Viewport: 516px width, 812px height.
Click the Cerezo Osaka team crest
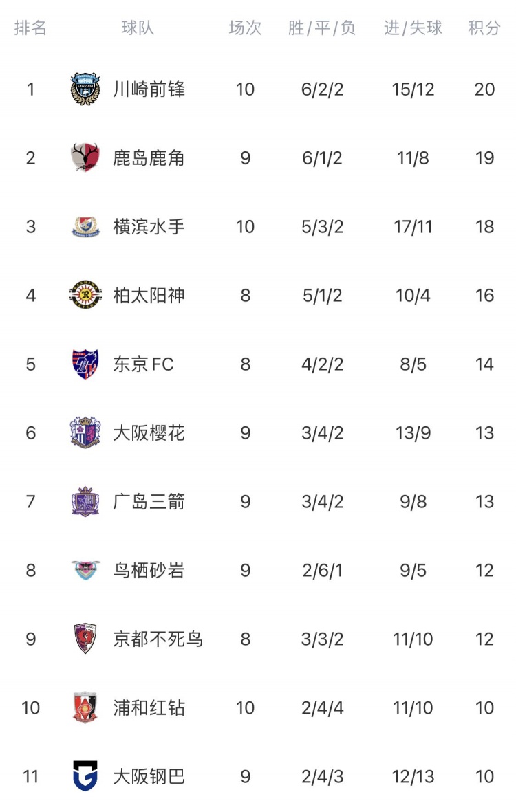(x=85, y=432)
